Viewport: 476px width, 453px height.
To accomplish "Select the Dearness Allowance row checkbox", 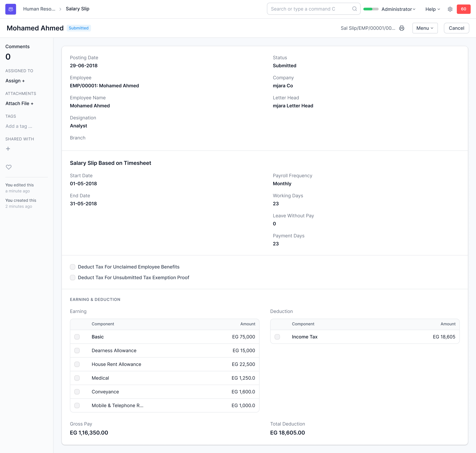I will click(77, 351).
